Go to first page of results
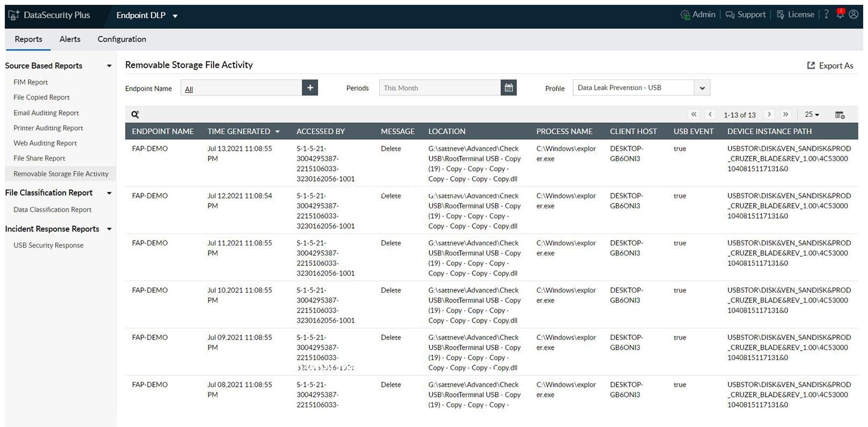Screen dimensions: 868x427 pyautogui.click(x=694, y=114)
